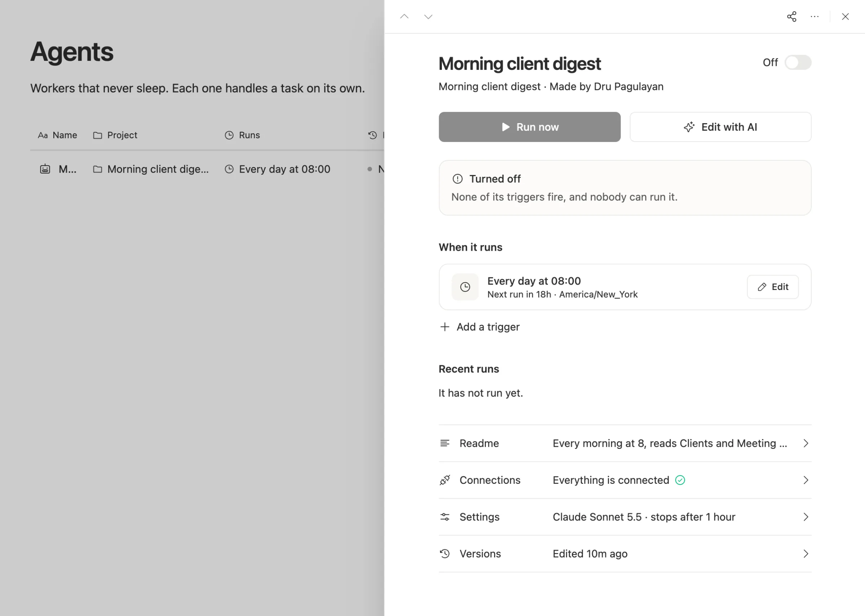Click the Project column header

tap(115, 135)
